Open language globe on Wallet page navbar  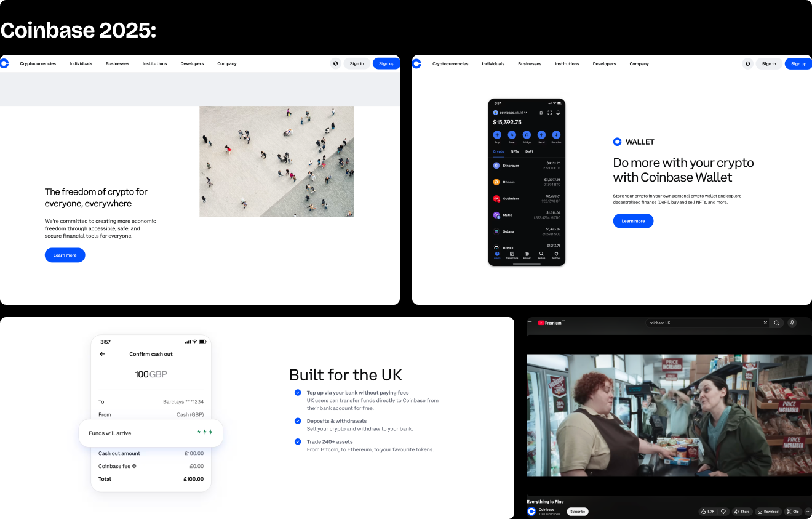[748, 63]
